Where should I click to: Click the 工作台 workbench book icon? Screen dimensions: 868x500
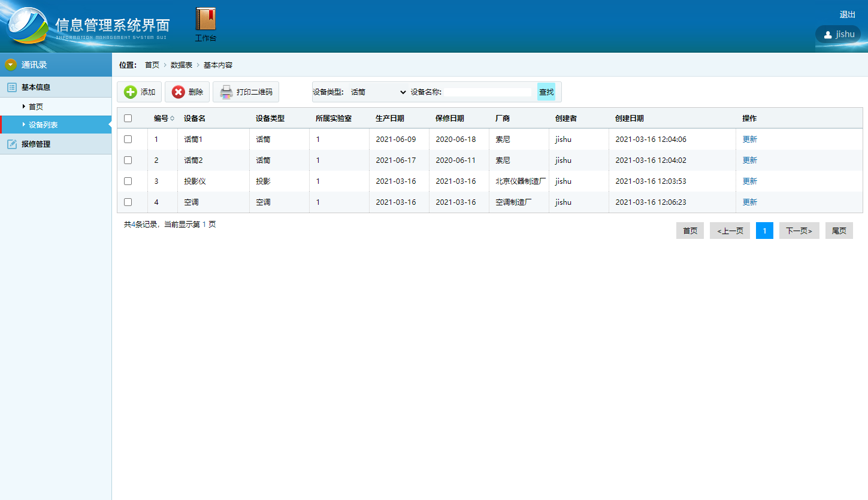[205, 19]
